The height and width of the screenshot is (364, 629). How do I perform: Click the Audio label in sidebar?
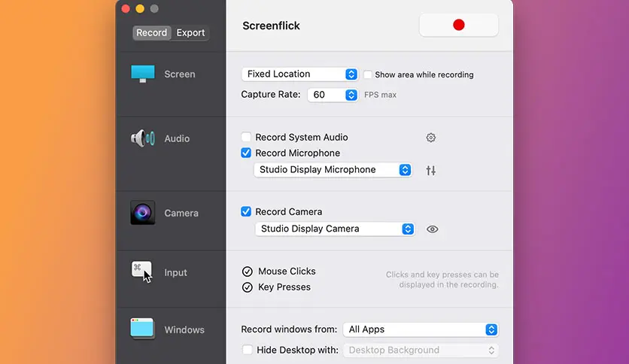(x=177, y=138)
